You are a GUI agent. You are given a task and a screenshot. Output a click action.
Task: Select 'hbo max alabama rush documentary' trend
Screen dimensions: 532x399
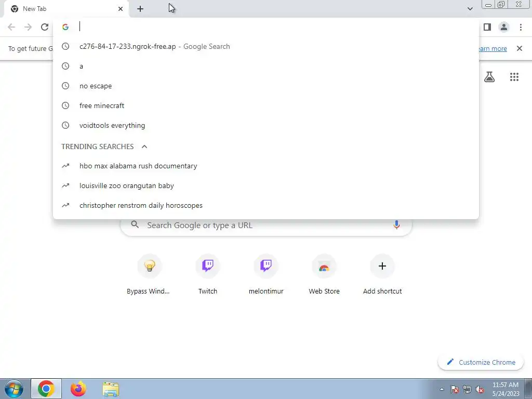(266, 166)
